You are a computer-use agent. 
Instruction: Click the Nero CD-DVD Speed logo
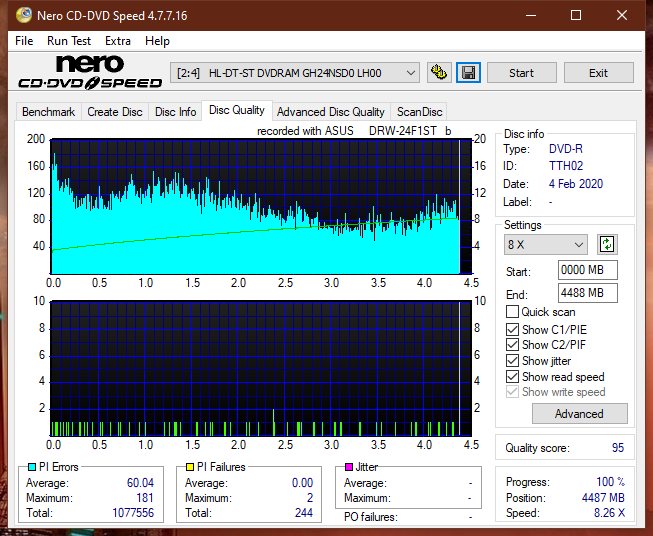(90, 72)
